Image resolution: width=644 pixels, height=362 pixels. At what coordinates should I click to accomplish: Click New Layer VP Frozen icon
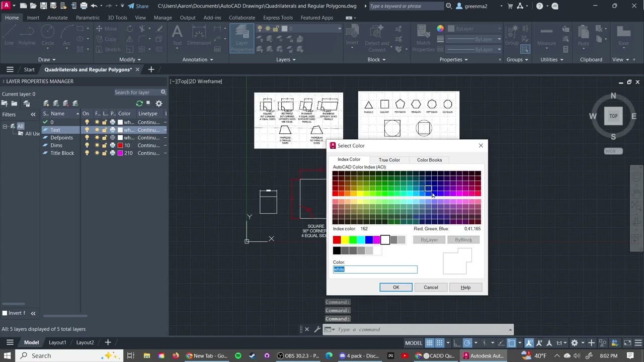click(56, 103)
